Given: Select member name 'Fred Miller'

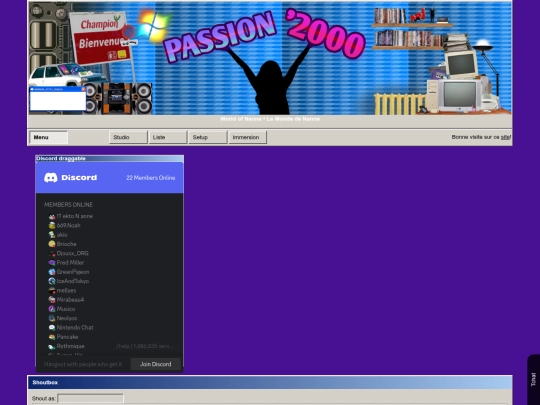Looking at the screenshot, I should point(70,263).
